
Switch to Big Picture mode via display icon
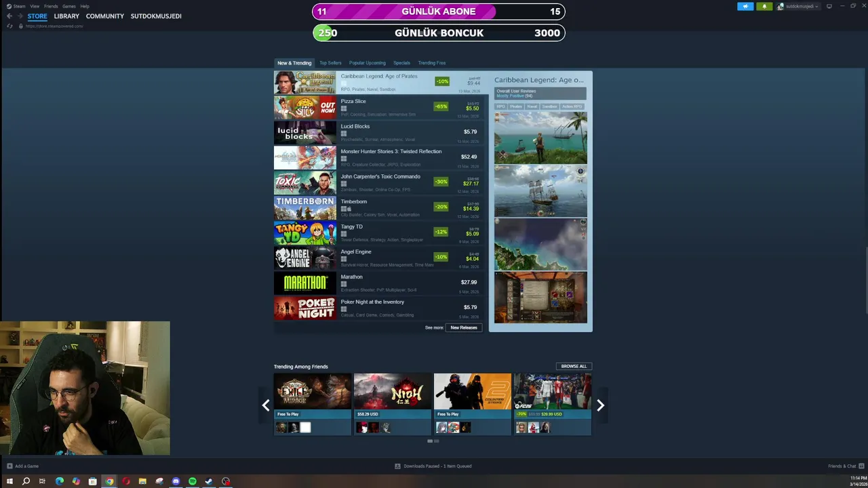click(829, 6)
